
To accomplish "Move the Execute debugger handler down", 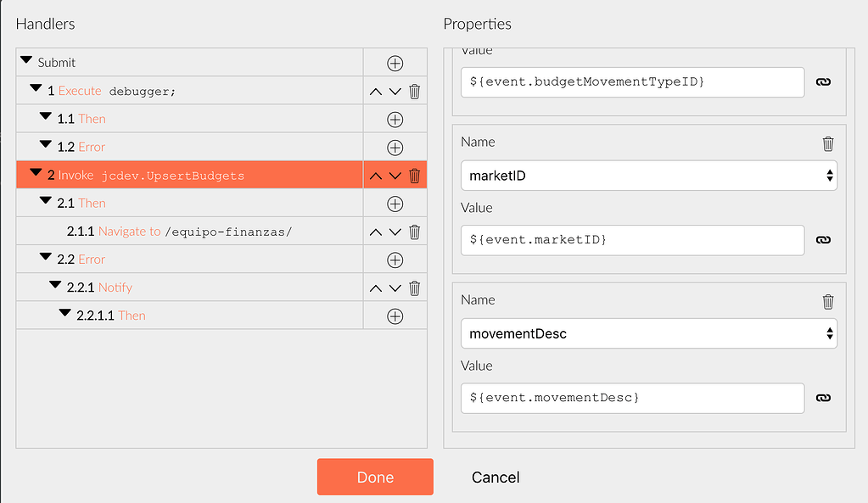I will [395, 91].
